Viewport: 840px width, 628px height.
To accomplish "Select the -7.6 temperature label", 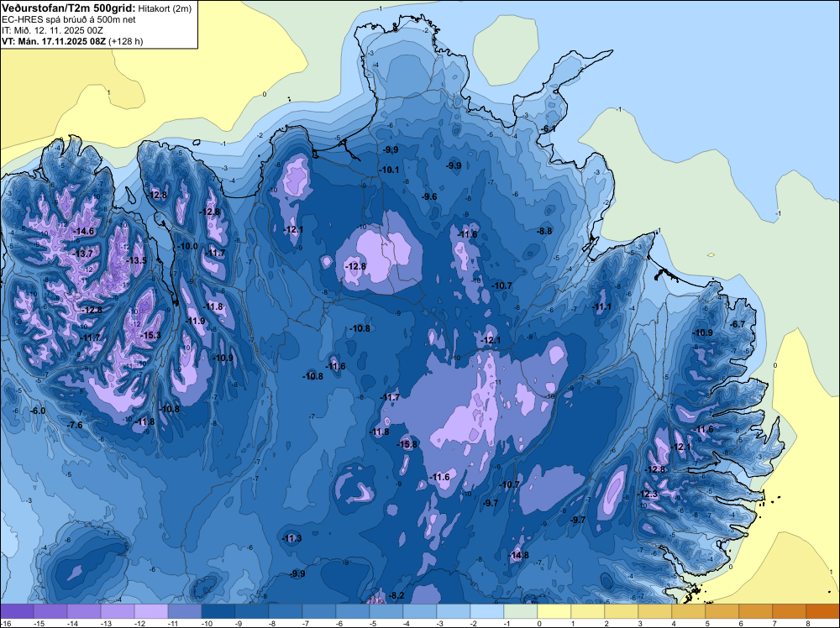I will 75,425.
